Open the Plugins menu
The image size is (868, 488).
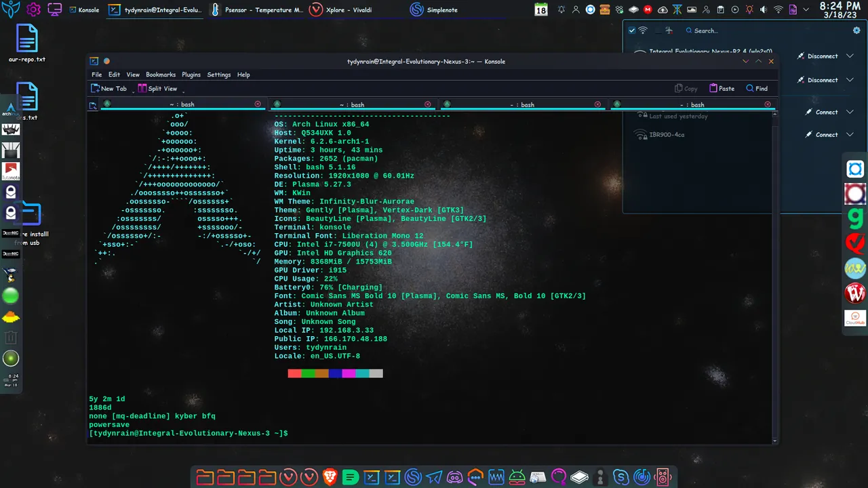pos(191,75)
